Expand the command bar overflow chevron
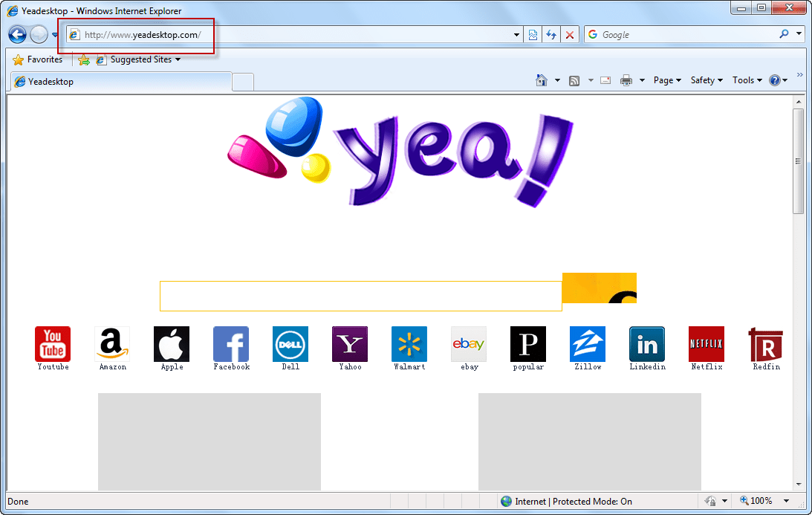 pyautogui.click(x=799, y=75)
